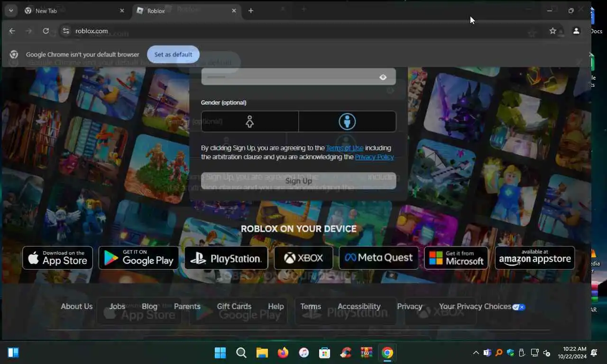Open the Jobs footer link

pos(117,306)
